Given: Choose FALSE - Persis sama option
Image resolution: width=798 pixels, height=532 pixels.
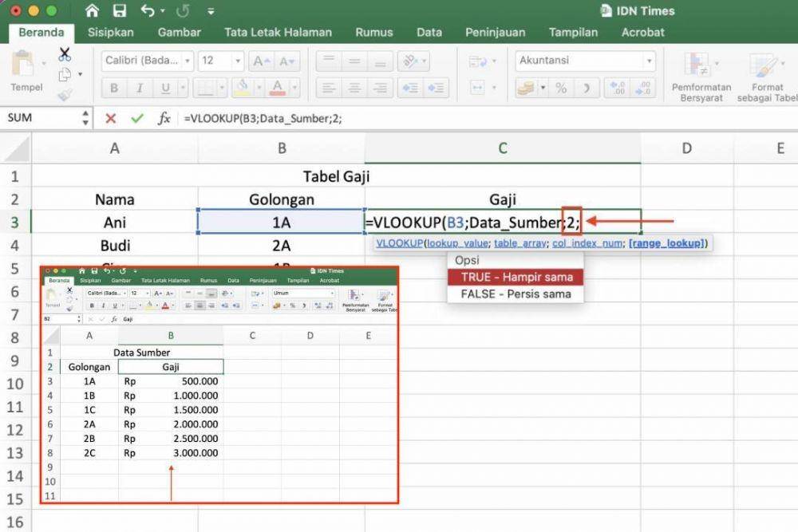Looking at the screenshot, I should (516, 294).
